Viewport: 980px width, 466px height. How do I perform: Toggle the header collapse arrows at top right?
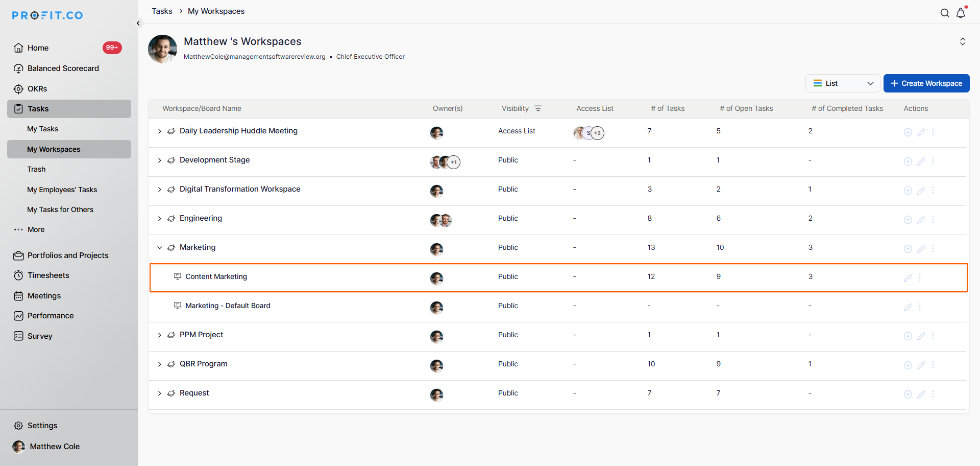click(962, 41)
